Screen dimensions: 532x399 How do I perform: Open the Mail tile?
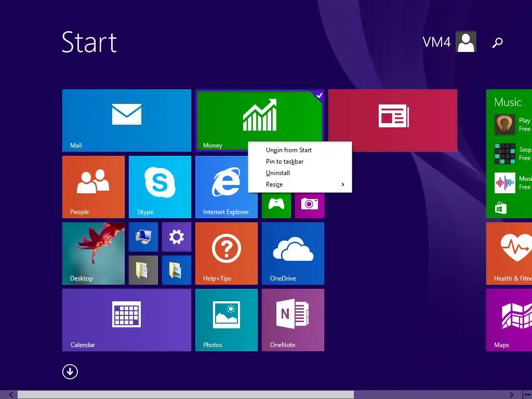click(x=127, y=121)
